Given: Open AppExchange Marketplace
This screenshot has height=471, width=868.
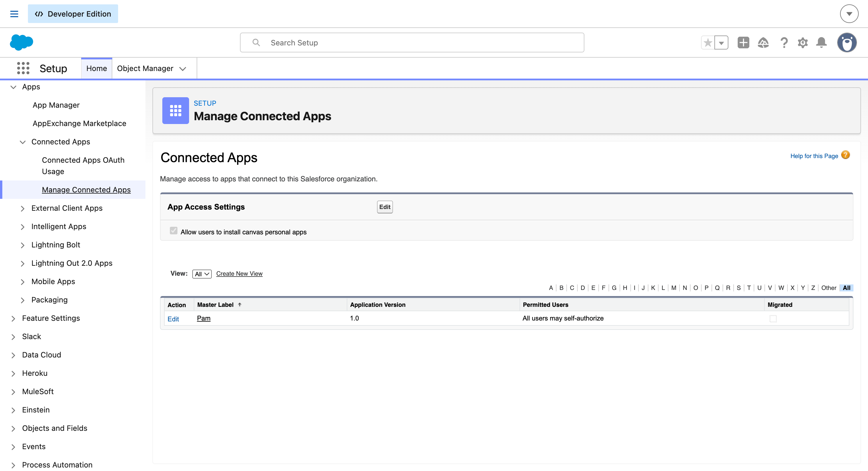Looking at the screenshot, I should point(79,123).
